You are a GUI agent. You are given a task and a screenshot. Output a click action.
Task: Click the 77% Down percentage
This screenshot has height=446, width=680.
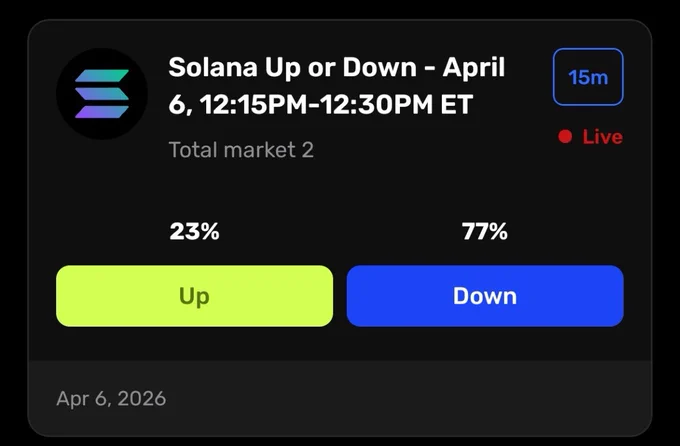pos(484,231)
